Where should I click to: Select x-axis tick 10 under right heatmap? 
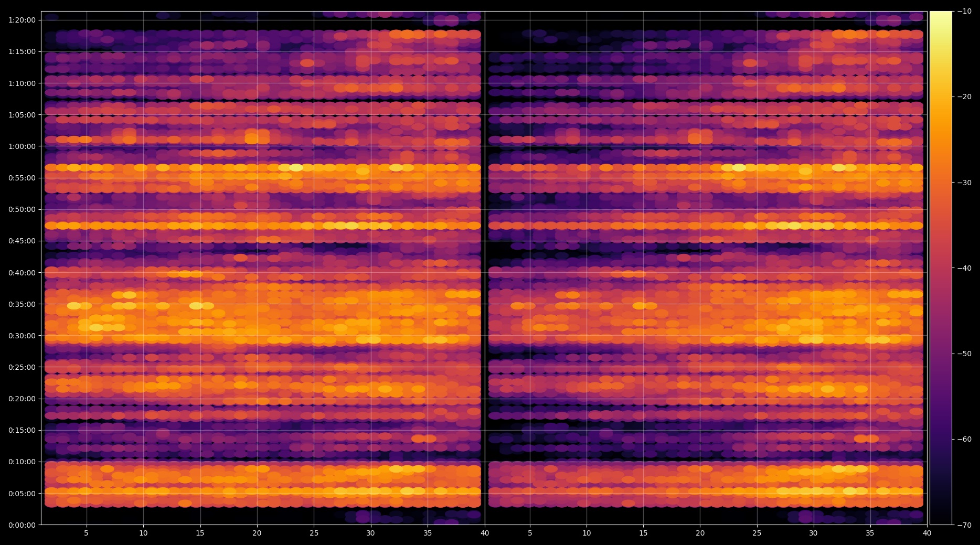coord(587,533)
